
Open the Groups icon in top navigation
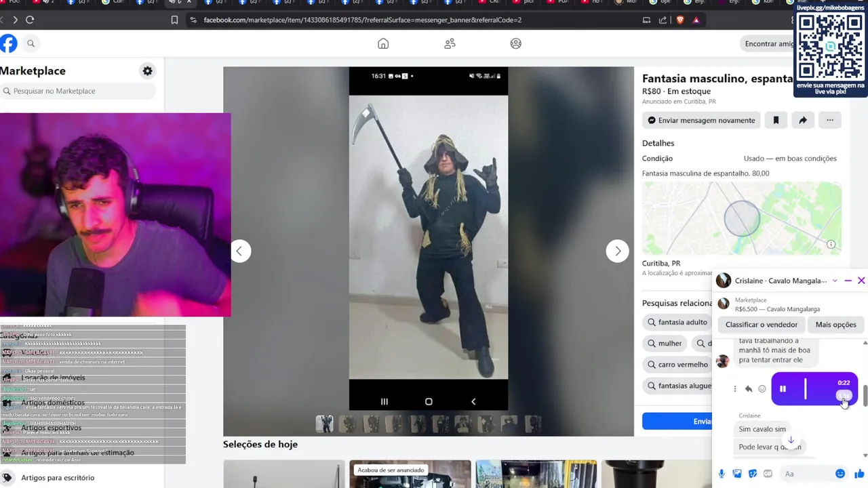[x=516, y=43]
